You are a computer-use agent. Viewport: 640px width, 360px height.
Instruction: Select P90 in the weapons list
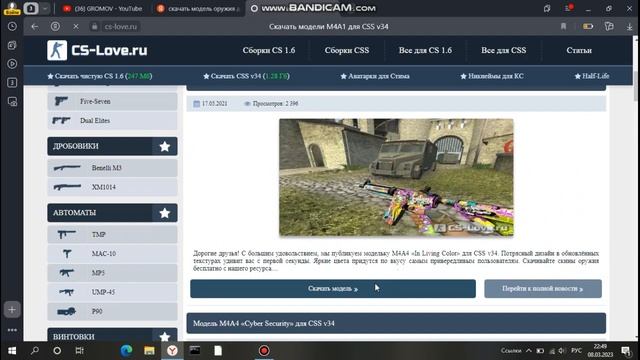click(112, 311)
